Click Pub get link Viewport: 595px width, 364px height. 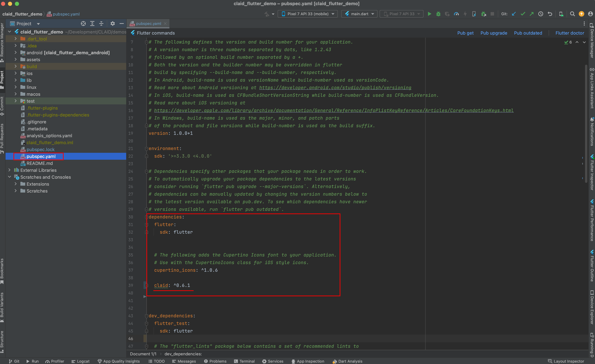tap(465, 33)
